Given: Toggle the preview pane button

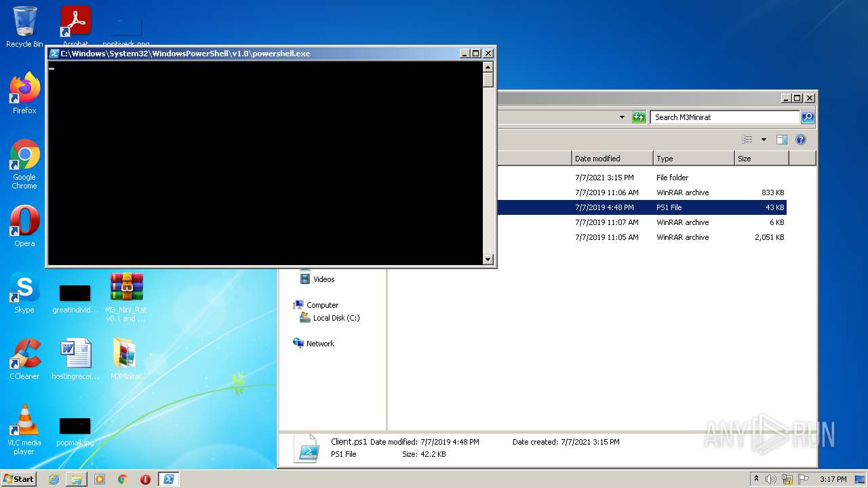Looking at the screenshot, I should tap(782, 140).
